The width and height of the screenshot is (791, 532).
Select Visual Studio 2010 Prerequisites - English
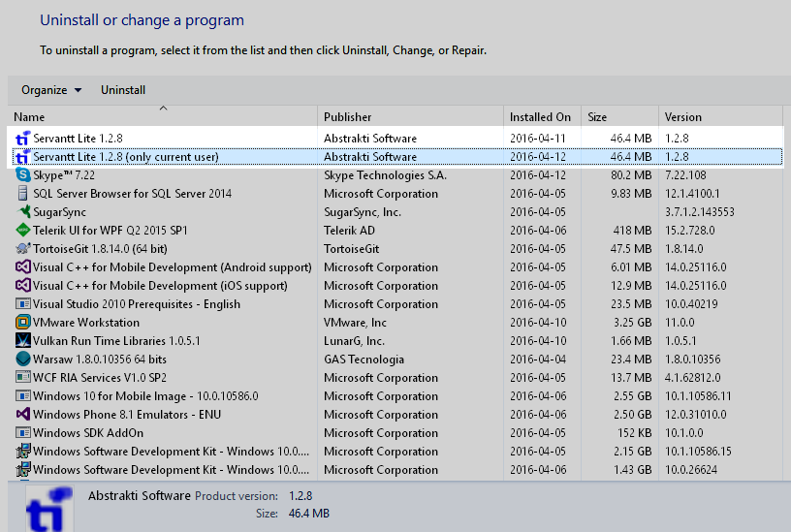tap(137, 304)
